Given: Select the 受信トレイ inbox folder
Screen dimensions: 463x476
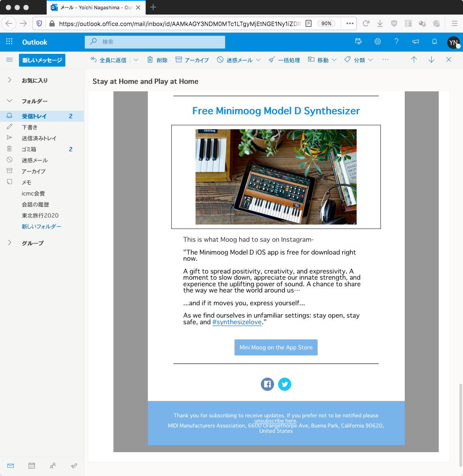Looking at the screenshot, I should tap(42, 116).
